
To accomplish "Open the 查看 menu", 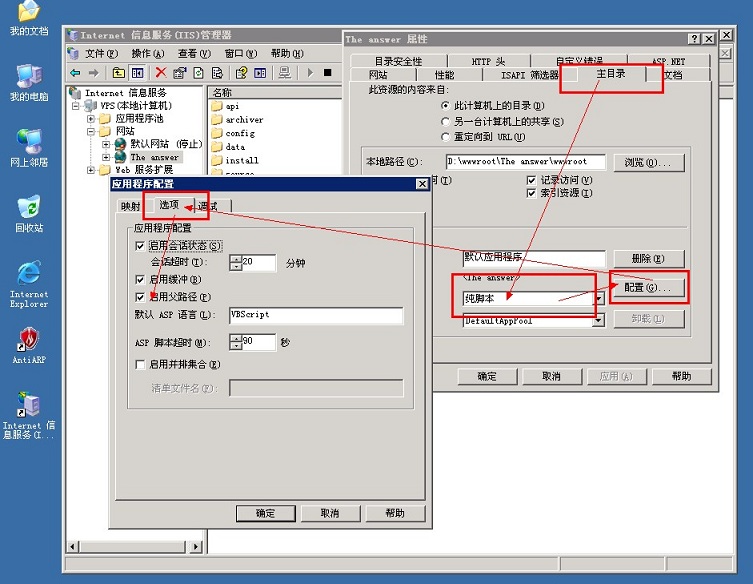I will (194, 53).
